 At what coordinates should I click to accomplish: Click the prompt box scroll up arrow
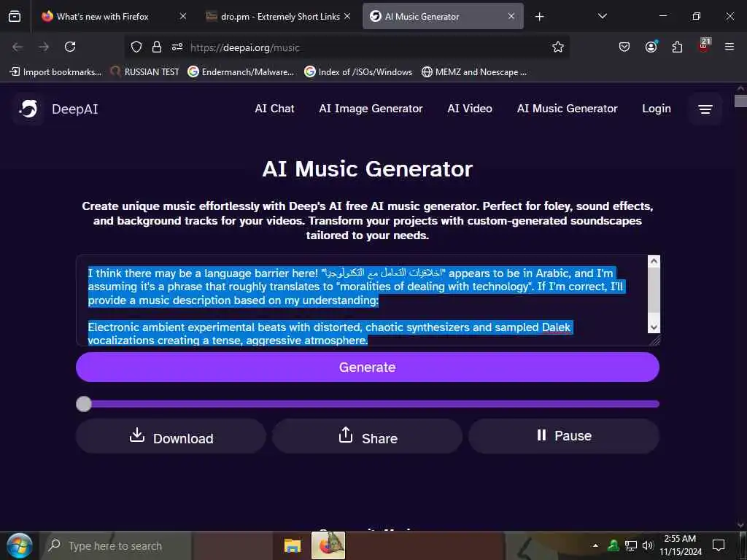(654, 261)
